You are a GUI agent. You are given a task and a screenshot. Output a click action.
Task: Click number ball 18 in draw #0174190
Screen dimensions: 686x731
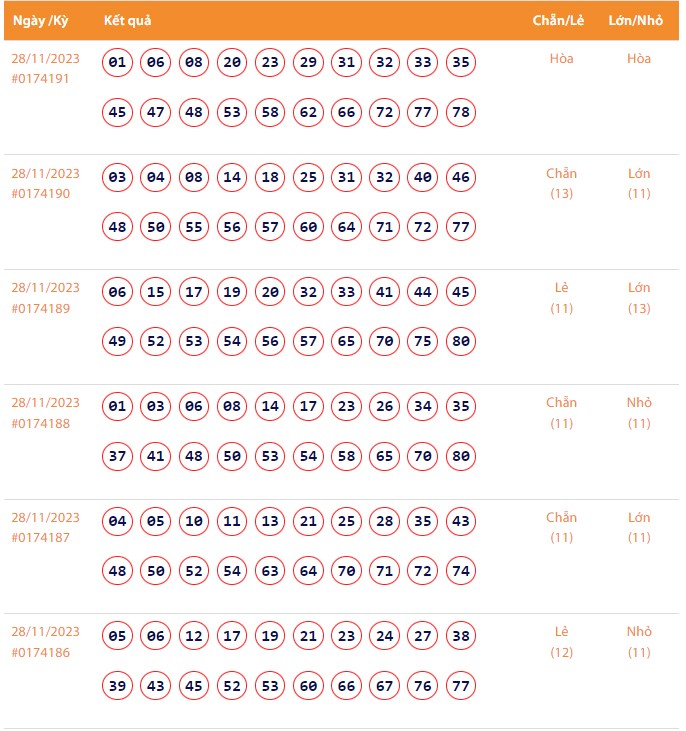pos(270,178)
